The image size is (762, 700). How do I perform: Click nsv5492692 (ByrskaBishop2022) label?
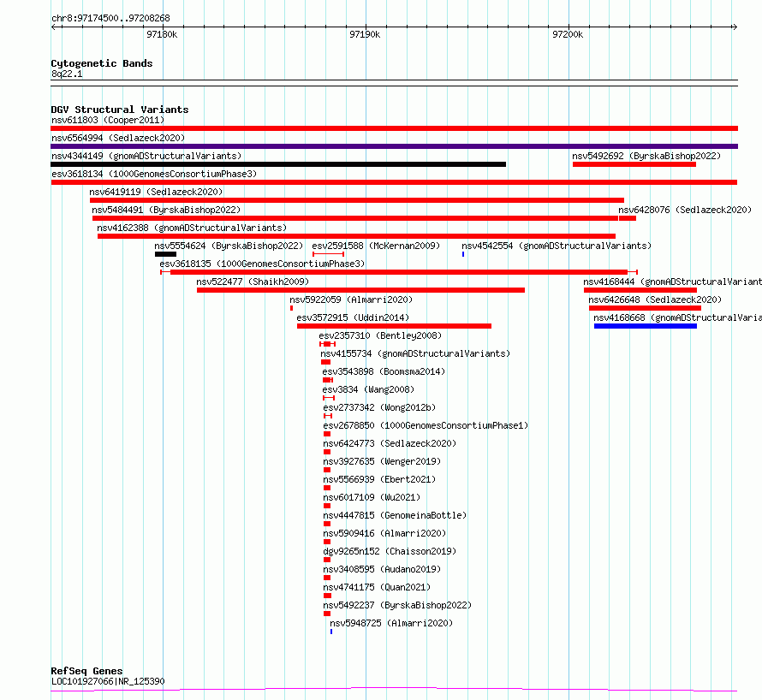click(x=646, y=156)
